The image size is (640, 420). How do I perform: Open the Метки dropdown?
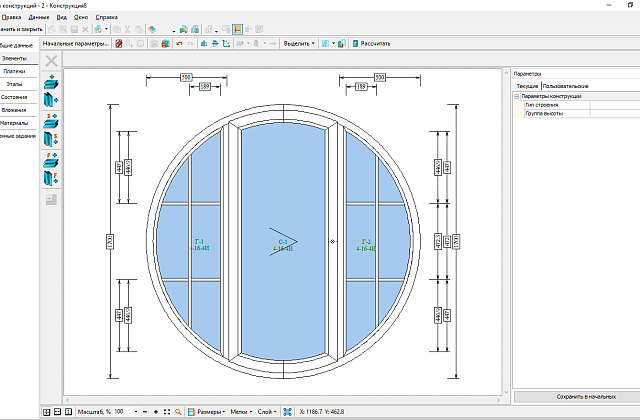241,412
